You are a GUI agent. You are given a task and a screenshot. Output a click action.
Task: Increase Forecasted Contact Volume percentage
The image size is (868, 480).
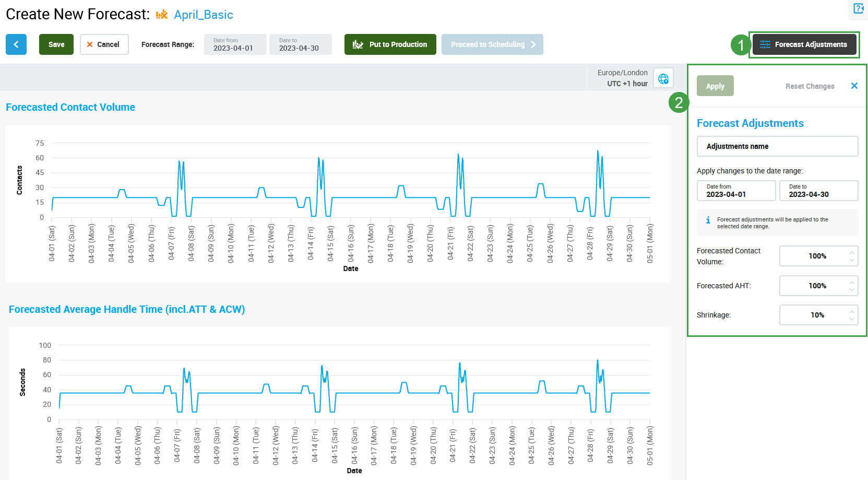coord(852,252)
